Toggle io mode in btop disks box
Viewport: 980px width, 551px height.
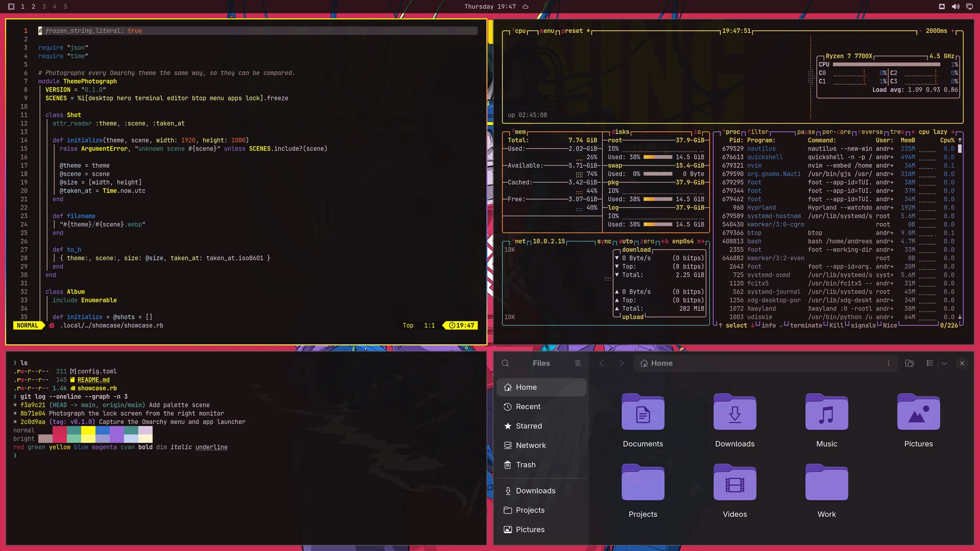click(x=697, y=132)
